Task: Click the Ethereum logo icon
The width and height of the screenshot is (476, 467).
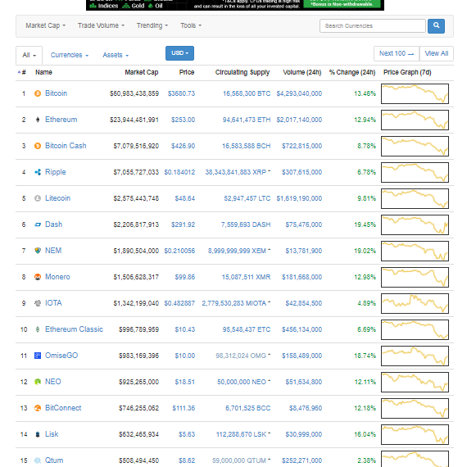Action: tap(38, 120)
